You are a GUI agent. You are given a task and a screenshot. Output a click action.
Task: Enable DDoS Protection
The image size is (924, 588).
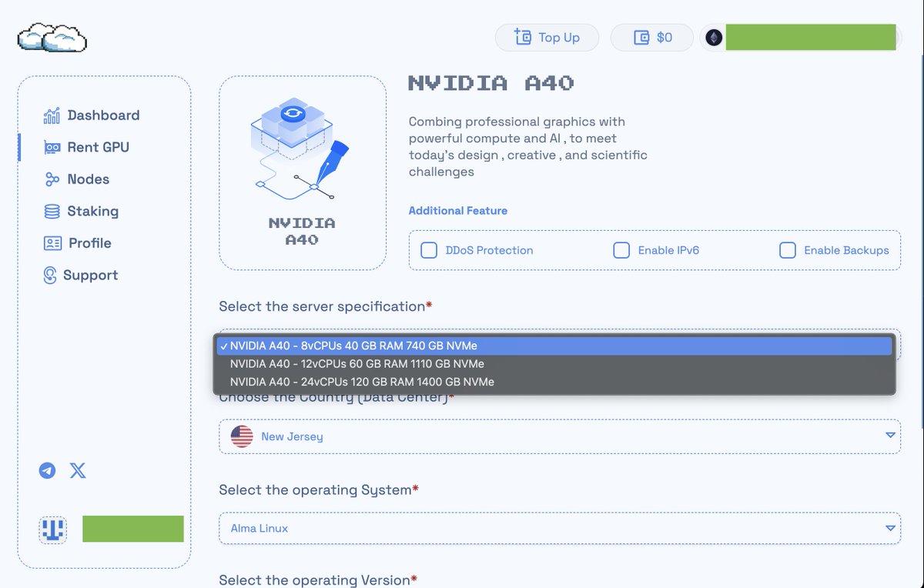click(x=429, y=249)
